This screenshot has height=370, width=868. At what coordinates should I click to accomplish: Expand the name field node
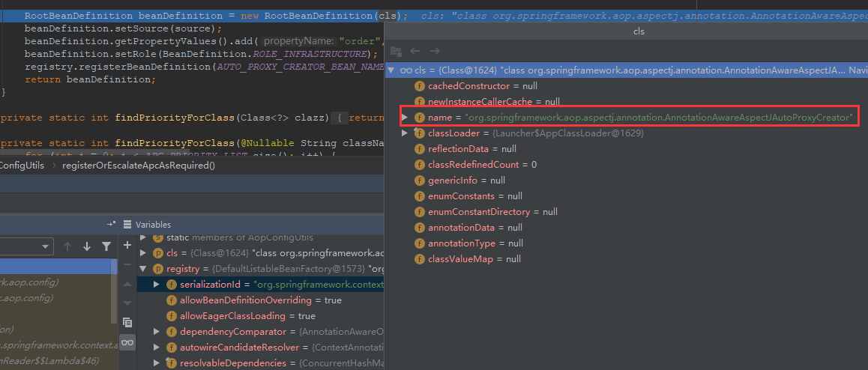pos(406,118)
